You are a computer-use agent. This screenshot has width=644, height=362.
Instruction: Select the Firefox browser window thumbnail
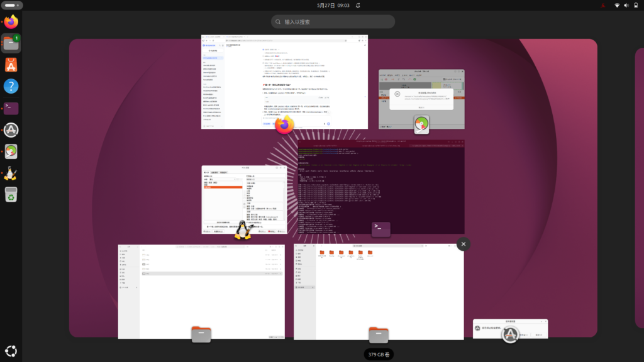click(284, 82)
